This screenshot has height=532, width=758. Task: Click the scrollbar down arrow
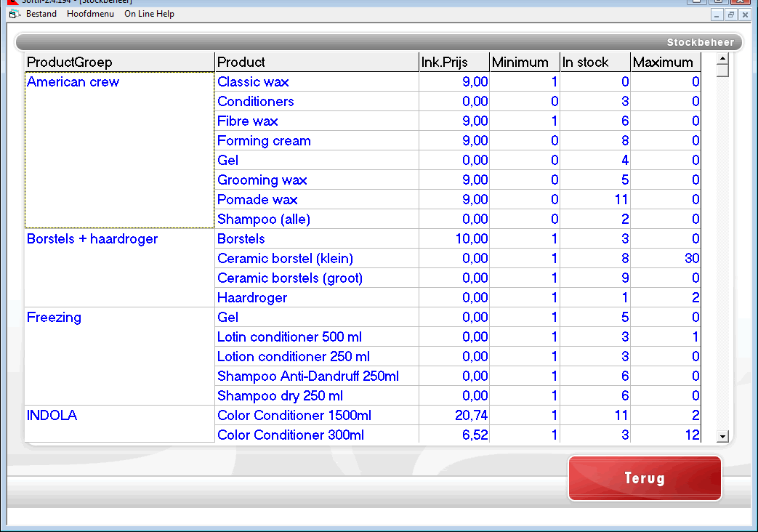coord(722,436)
